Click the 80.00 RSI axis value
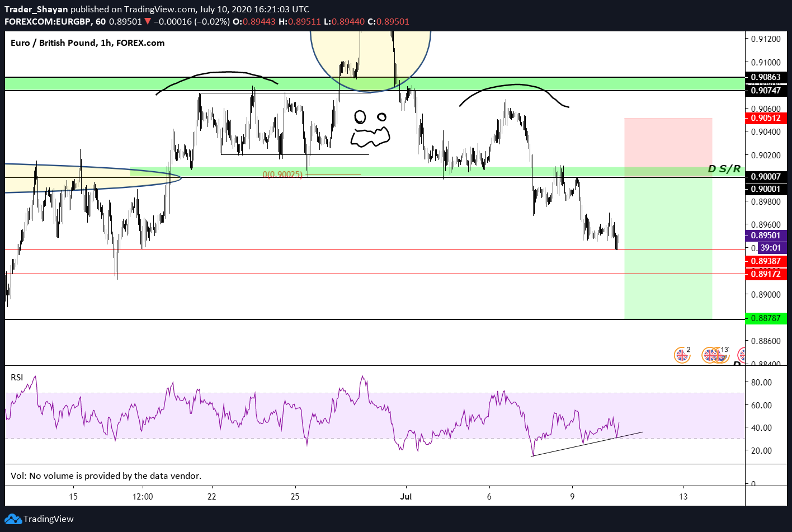The height and width of the screenshot is (532, 792). point(761,383)
